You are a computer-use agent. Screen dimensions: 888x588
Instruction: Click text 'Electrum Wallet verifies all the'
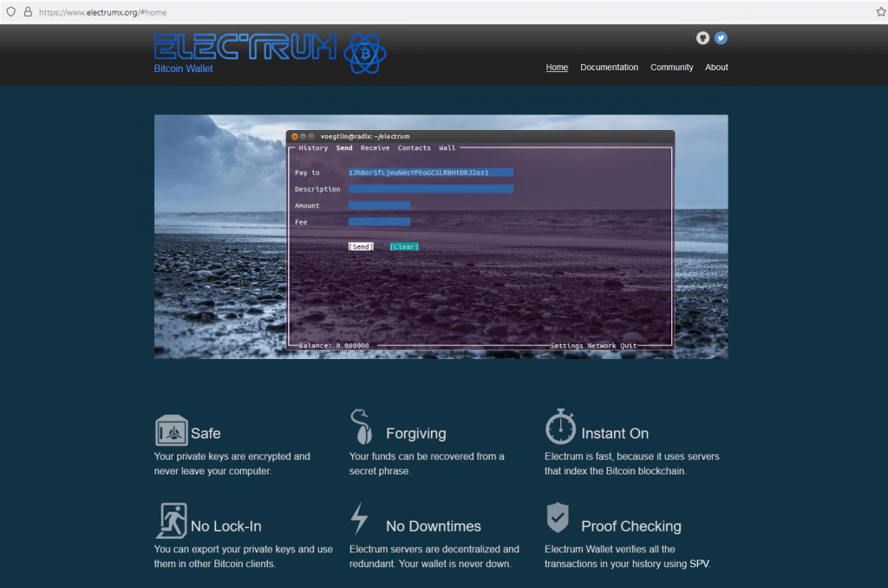[610, 550]
